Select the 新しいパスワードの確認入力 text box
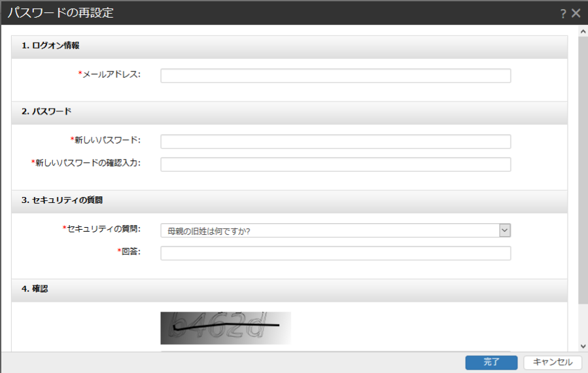Viewport: 588px width, 373px height. pyautogui.click(x=336, y=164)
